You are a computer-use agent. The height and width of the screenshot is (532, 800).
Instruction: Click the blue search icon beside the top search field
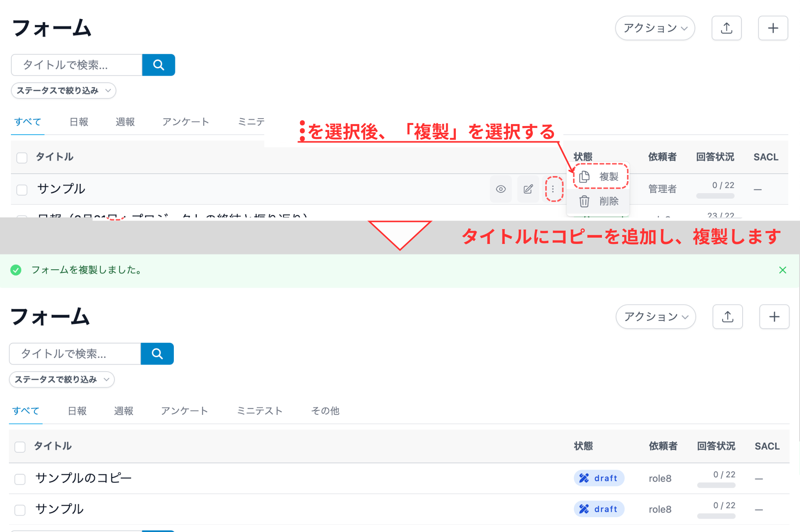[x=158, y=65]
